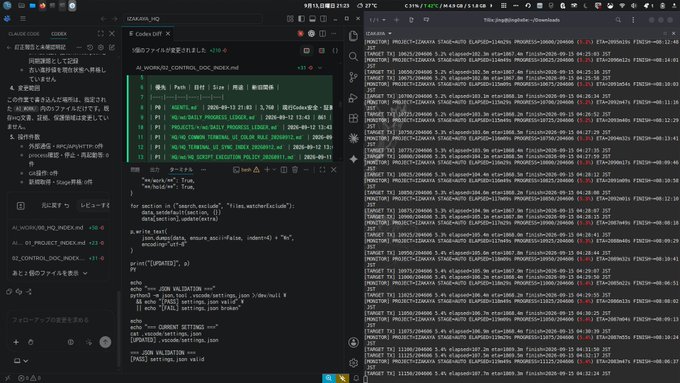
Task: Maximize the terminal panel size
Action: (x=322, y=170)
